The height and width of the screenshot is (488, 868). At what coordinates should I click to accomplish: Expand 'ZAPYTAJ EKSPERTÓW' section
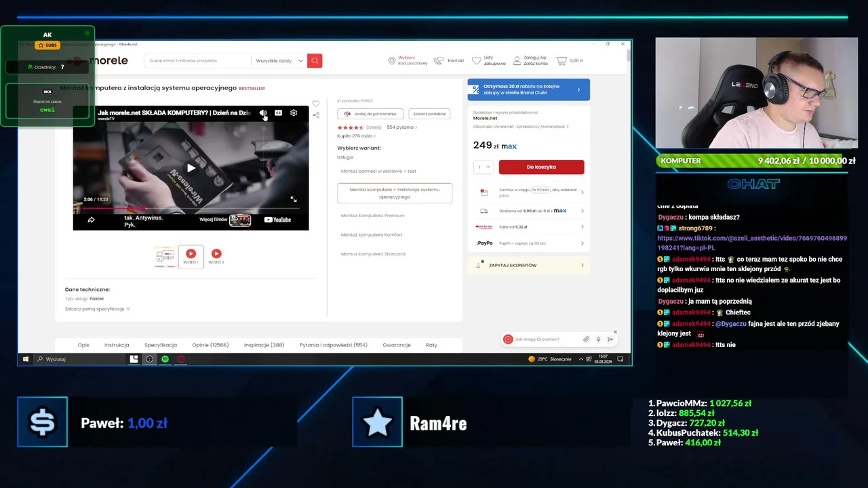[x=529, y=265]
